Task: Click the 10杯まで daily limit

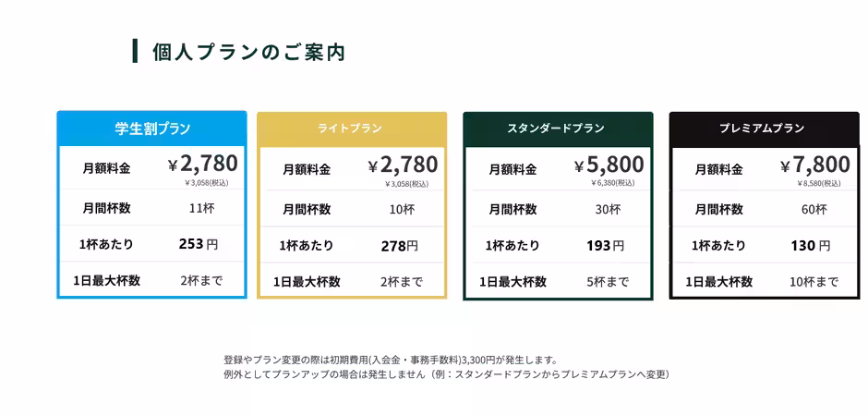Action: click(x=814, y=282)
